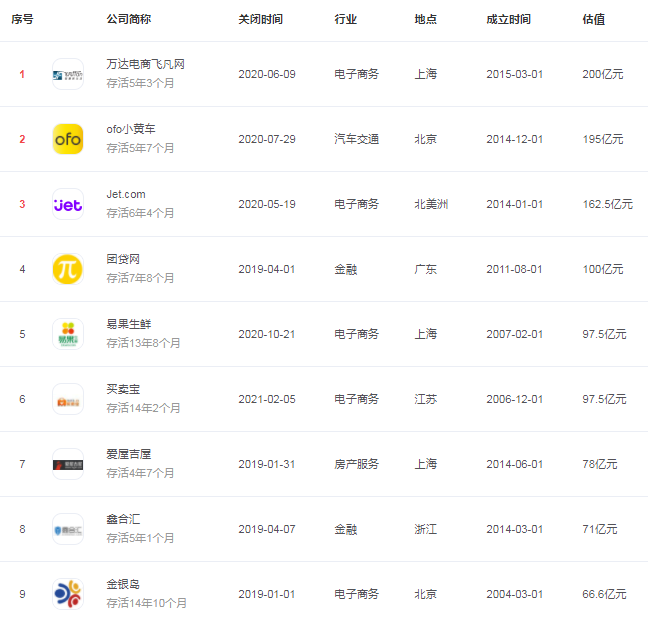Click the 房产服务 industry tag
Viewport: 648px width, 620px height.
click(357, 464)
